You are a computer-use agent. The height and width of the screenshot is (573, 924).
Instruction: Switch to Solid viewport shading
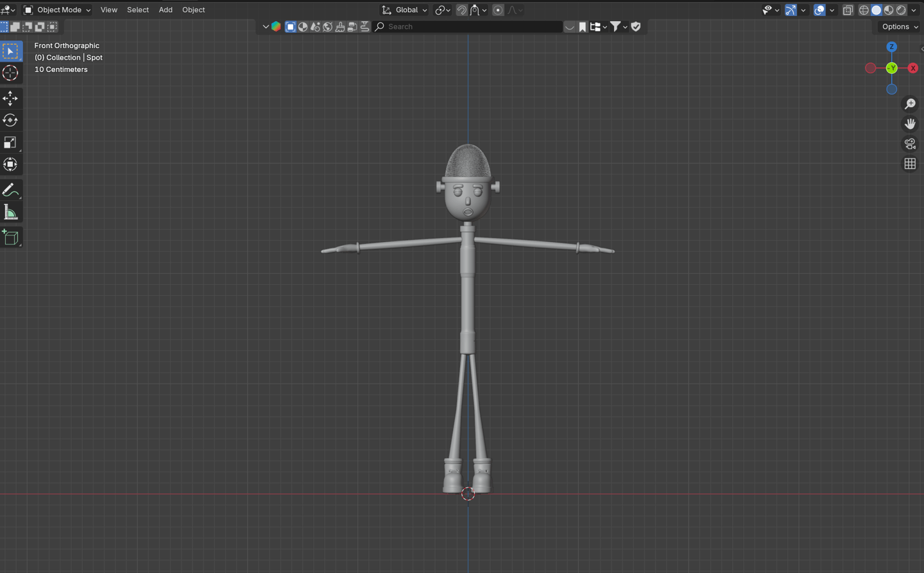click(x=876, y=10)
